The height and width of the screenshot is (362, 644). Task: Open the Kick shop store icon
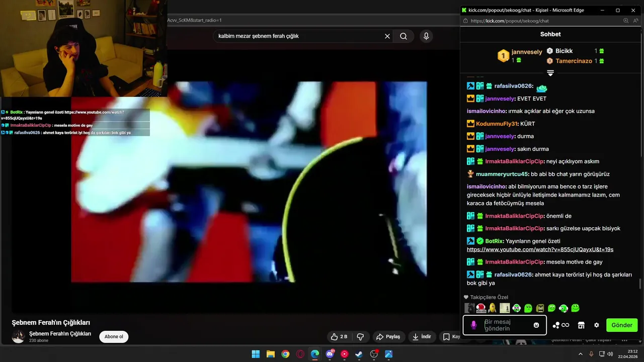(581, 325)
